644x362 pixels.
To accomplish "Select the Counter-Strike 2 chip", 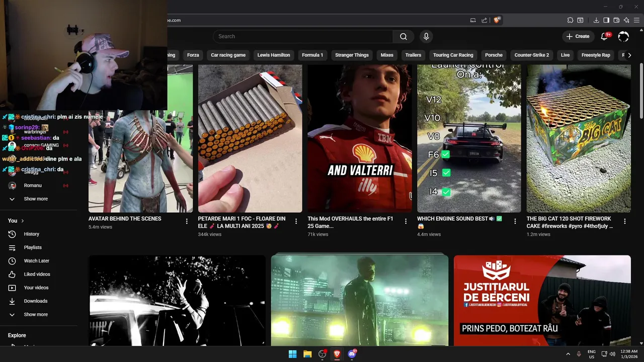I will point(532,55).
